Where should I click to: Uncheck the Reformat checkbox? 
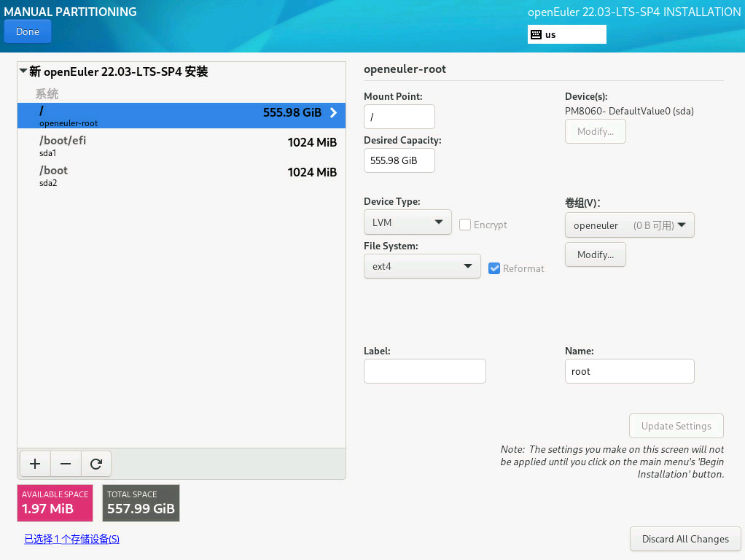494,268
